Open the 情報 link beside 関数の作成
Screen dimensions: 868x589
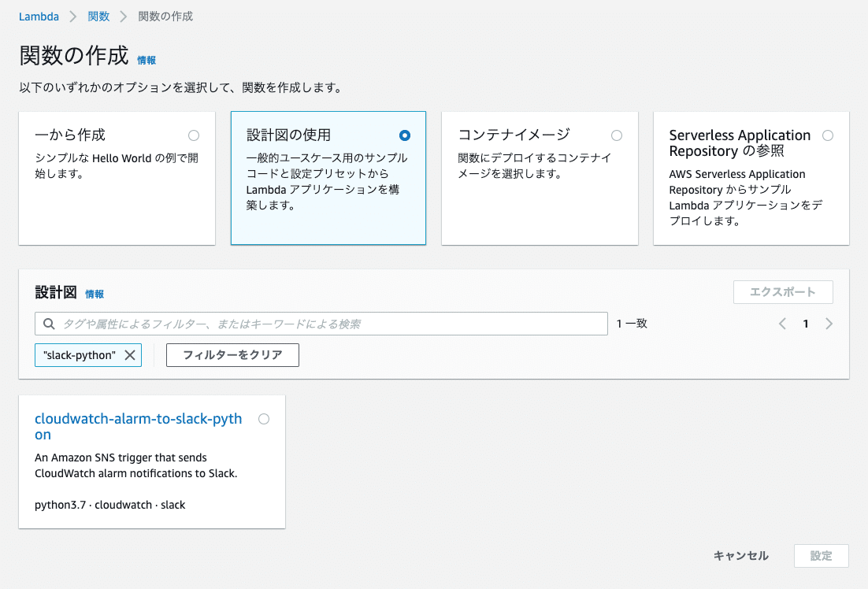pos(147,60)
